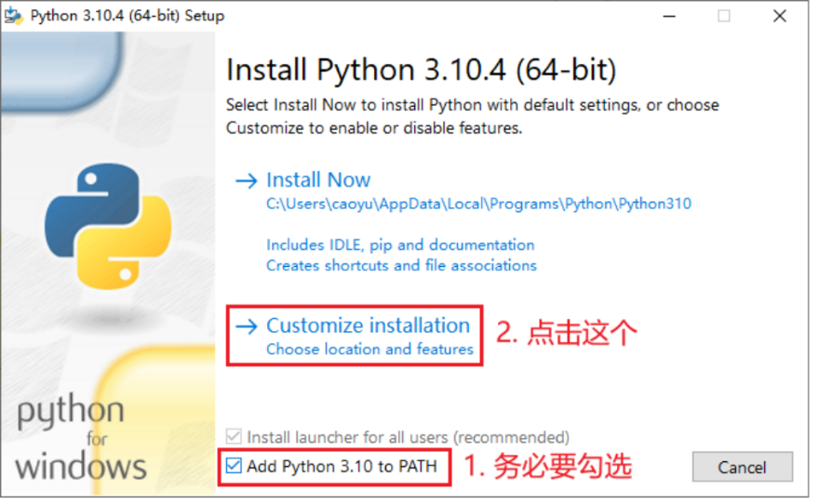Viewport: 819px width, 504px height.
Task: Click Install launcher for all users checkbox
Action: pos(234,436)
